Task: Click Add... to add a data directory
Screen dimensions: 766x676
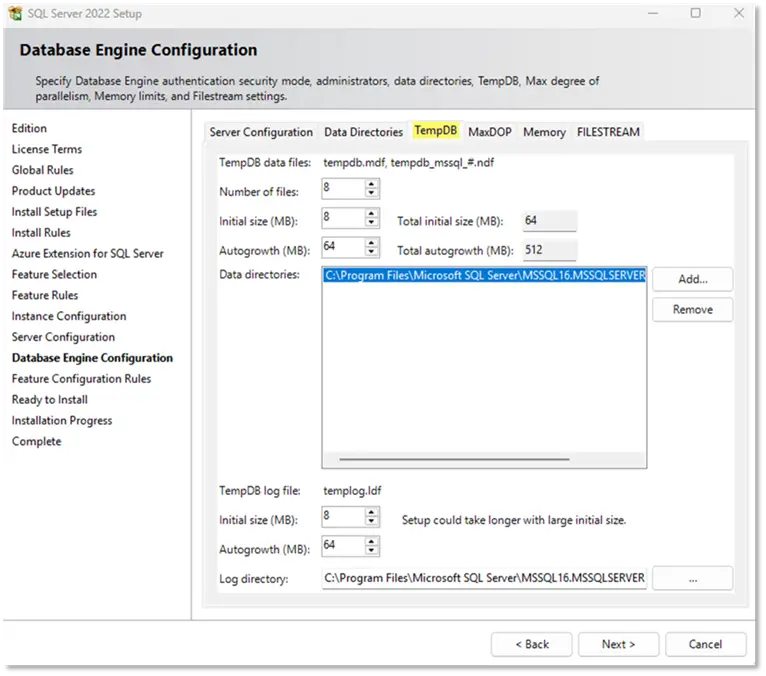Action: 693,279
